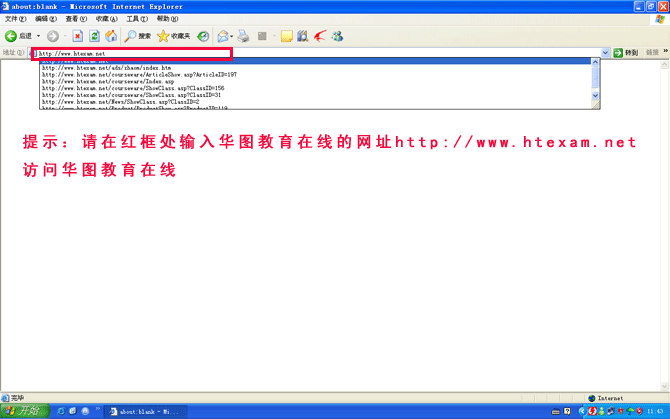Click the rightmost red shield tray icon
This screenshot has height=419, width=670.
639,411
